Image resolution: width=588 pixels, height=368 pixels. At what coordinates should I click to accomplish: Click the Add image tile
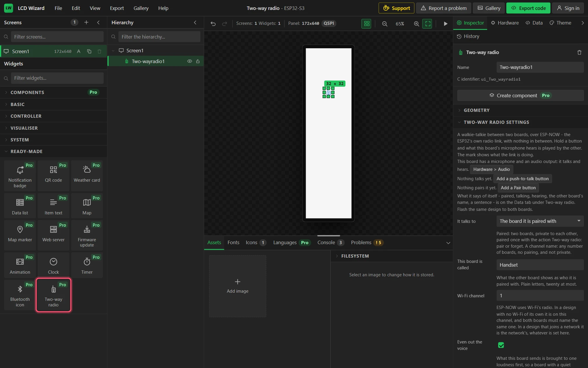(x=238, y=286)
